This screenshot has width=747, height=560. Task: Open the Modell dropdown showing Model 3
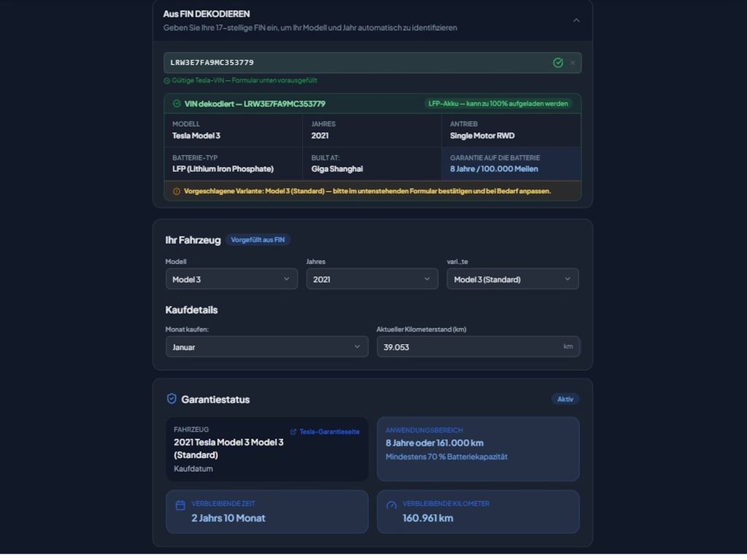coord(231,279)
